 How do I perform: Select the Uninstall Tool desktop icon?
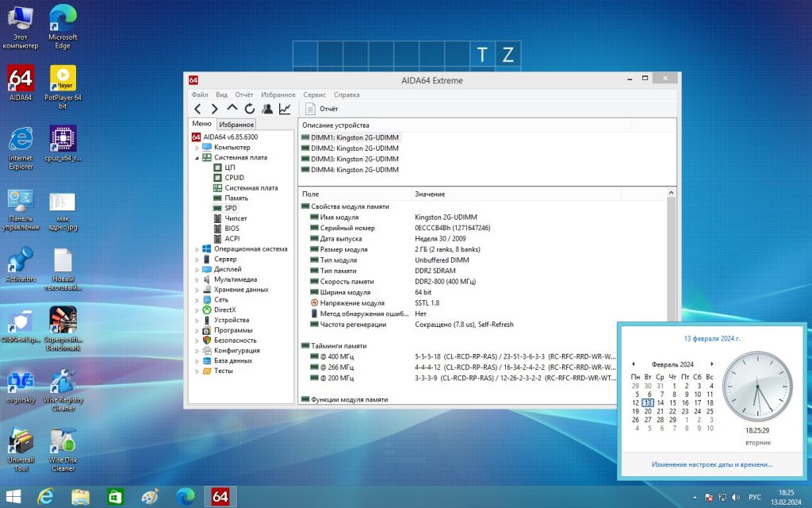click(x=21, y=449)
